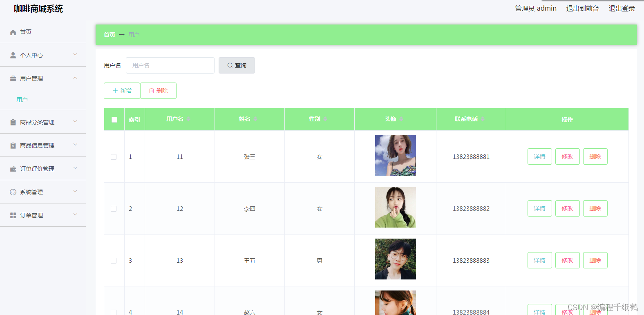Click username cell 13
Screen dimensions: 644x315
[180, 261]
